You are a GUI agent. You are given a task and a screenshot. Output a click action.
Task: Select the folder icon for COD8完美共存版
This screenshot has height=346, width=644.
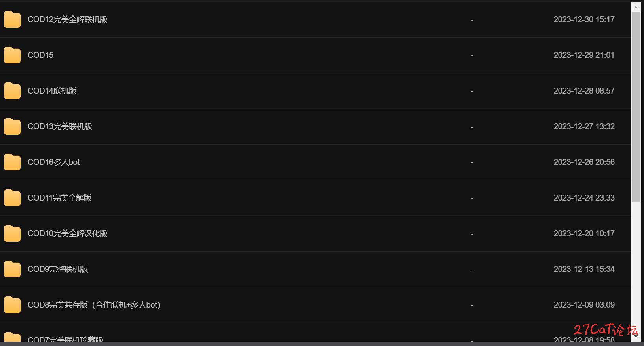(x=12, y=305)
